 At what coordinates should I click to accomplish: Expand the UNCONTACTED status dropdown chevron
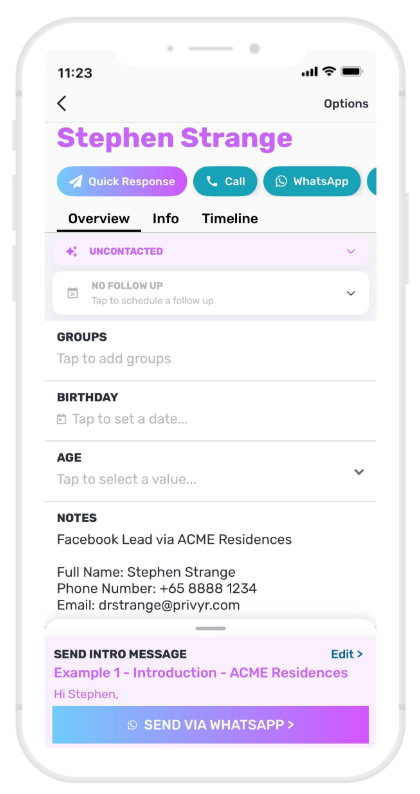[x=351, y=251]
